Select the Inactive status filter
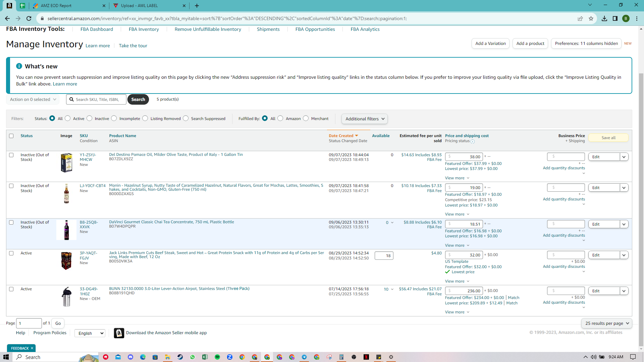Viewport: 644px width, 362px height. 90,118
